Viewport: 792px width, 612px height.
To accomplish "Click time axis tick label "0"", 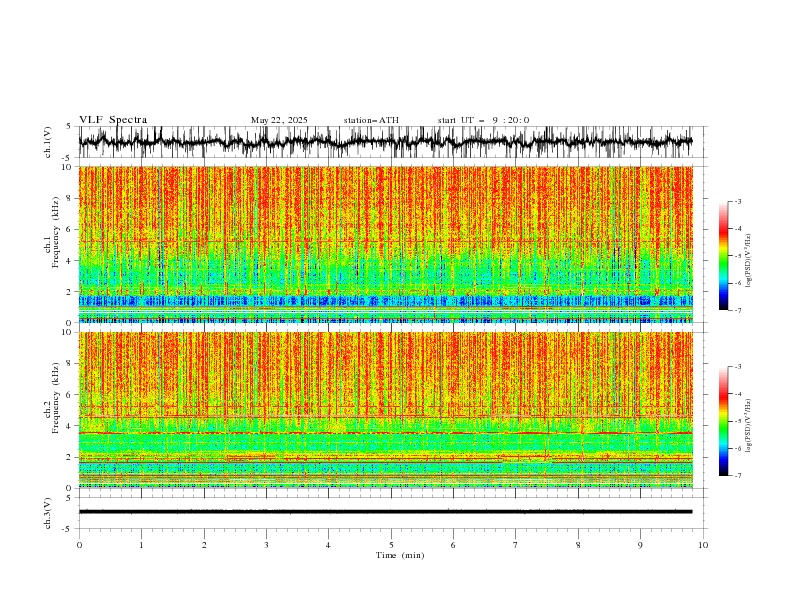I will [79, 545].
